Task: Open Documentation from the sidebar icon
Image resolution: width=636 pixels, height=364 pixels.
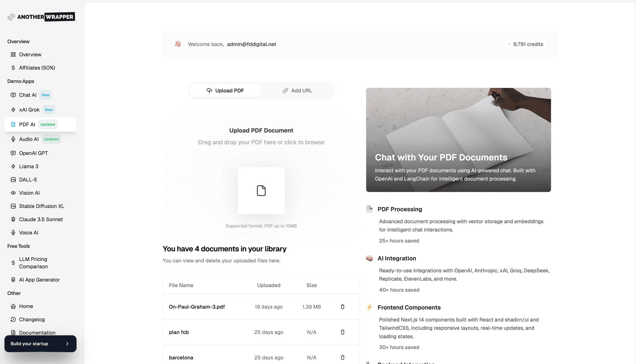Action: (x=13, y=333)
